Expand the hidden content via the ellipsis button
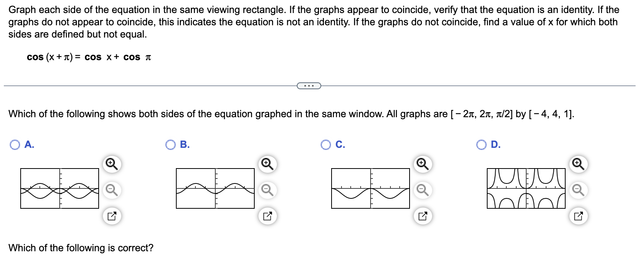The height and width of the screenshot is (275, 644). [x=308, y=86]
